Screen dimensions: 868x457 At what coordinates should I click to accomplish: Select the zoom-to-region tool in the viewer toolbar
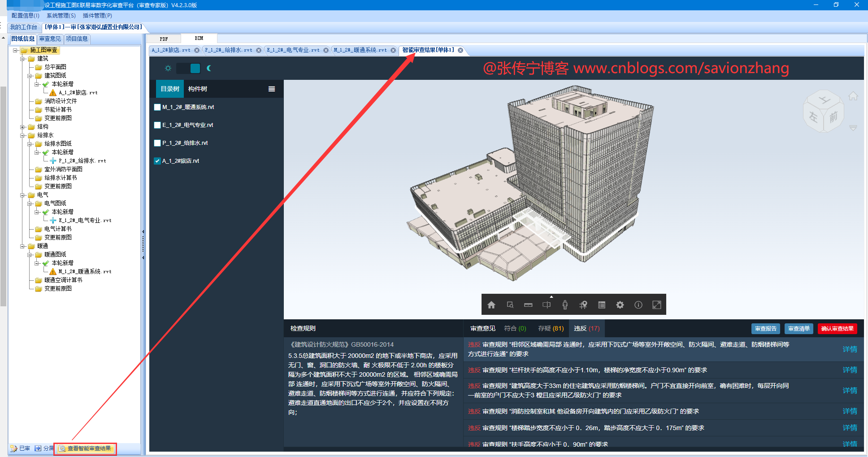[510, 305]
